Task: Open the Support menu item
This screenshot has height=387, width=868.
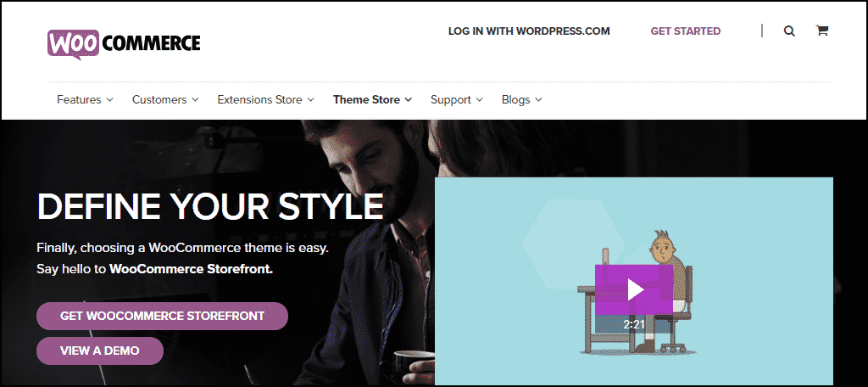Action: [x=451, y=100]
